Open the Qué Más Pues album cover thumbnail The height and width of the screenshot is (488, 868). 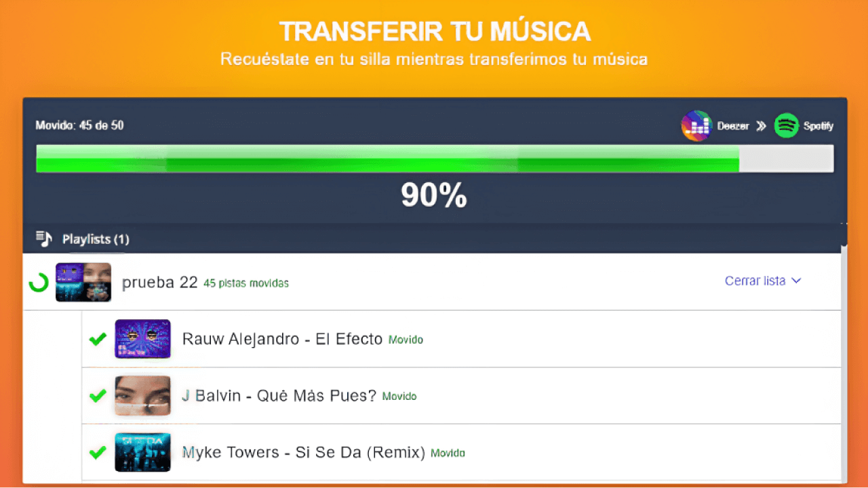(142, 395)
